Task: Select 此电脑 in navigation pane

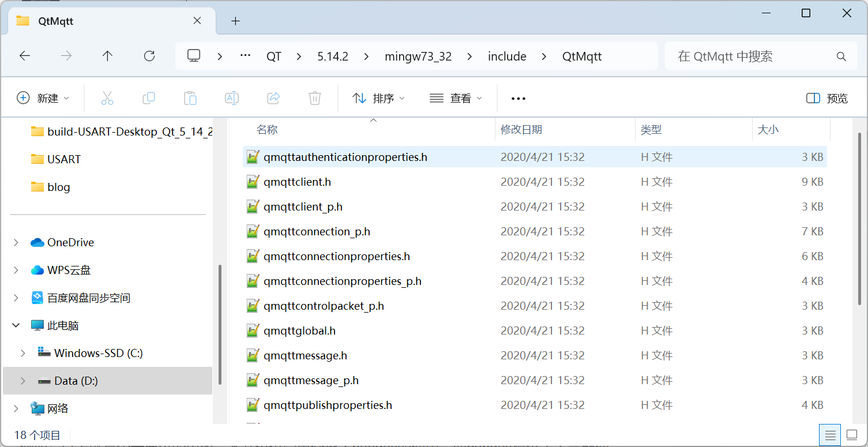Action: tap(63, 326)
